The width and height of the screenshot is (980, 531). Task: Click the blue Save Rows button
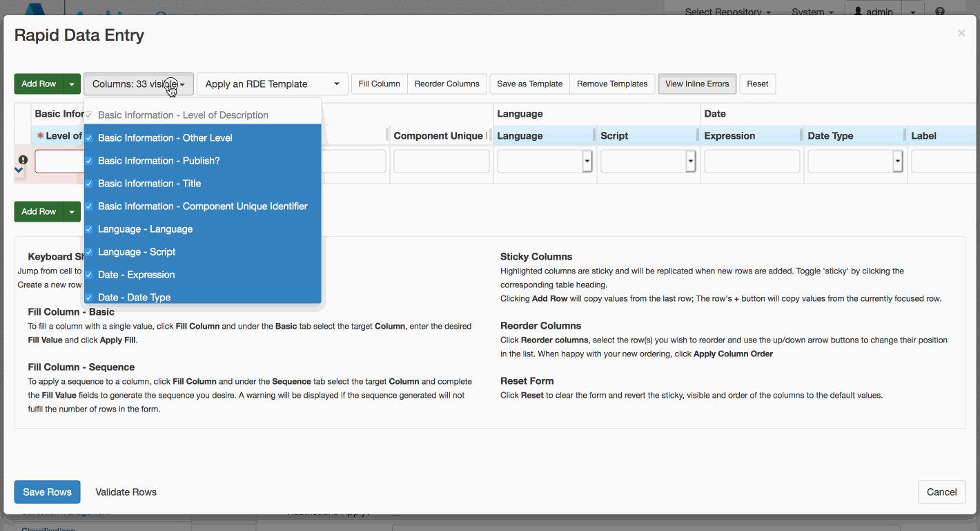pyautogui.click(x=47, y=492)
